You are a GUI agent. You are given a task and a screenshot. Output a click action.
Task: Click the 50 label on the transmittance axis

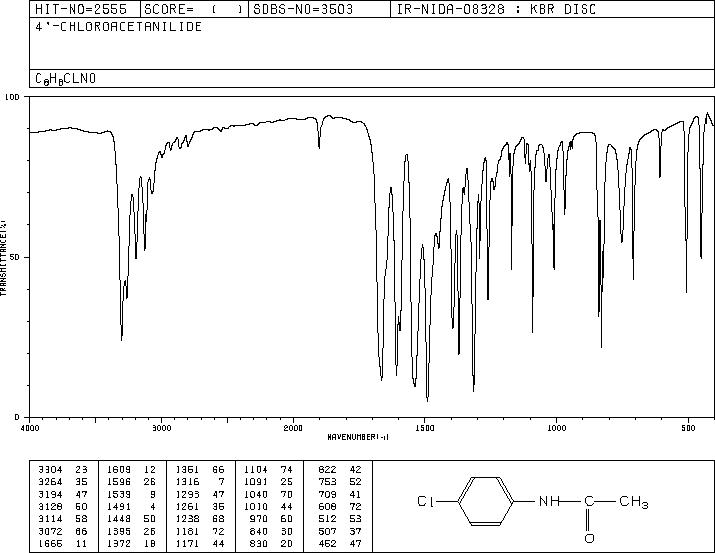[x=15, y=257]
